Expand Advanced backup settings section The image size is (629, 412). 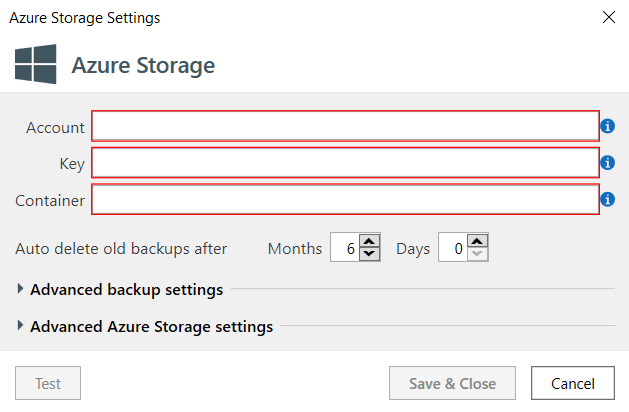pos(126,289)
